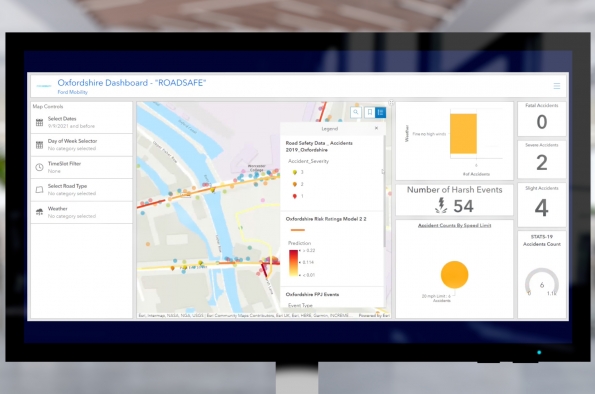
Task: Open the map bookmarks icon
Action: (x=370, y=112)
